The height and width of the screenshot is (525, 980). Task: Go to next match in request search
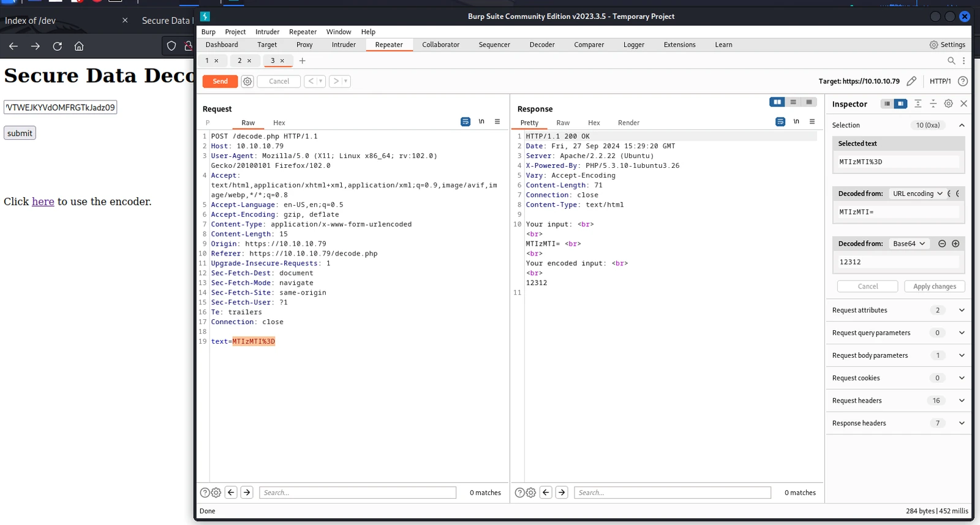coord(247,492)
